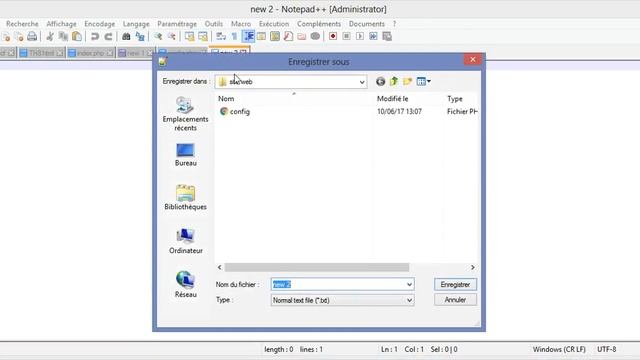640x360 pixels.
Task: Go to Bureau in places bar
Action: (x=185, y=155)
